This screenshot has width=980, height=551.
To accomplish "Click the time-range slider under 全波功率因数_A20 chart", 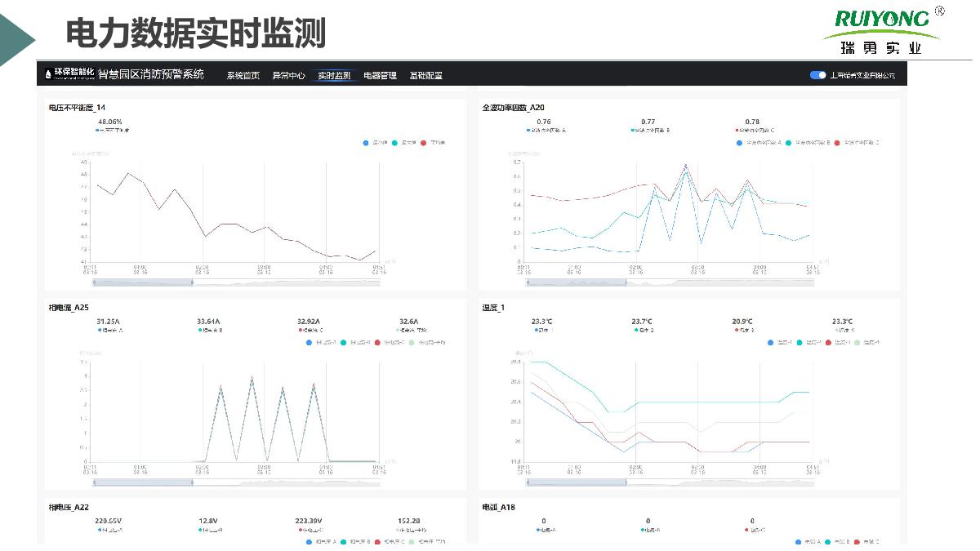I will (x=670, y=282).
